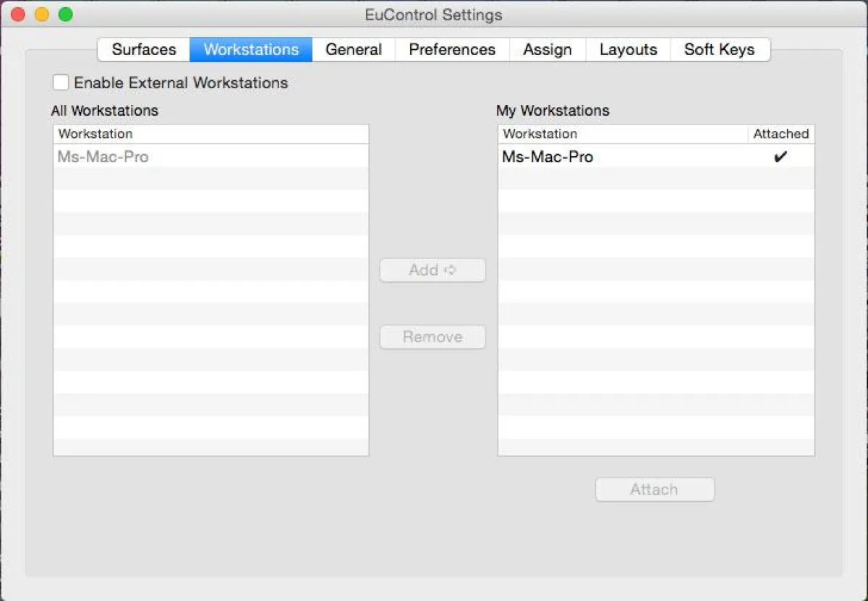
Task: Enable External Workstations checkbox
Action: pyautogui.click(x=61, y=82)
